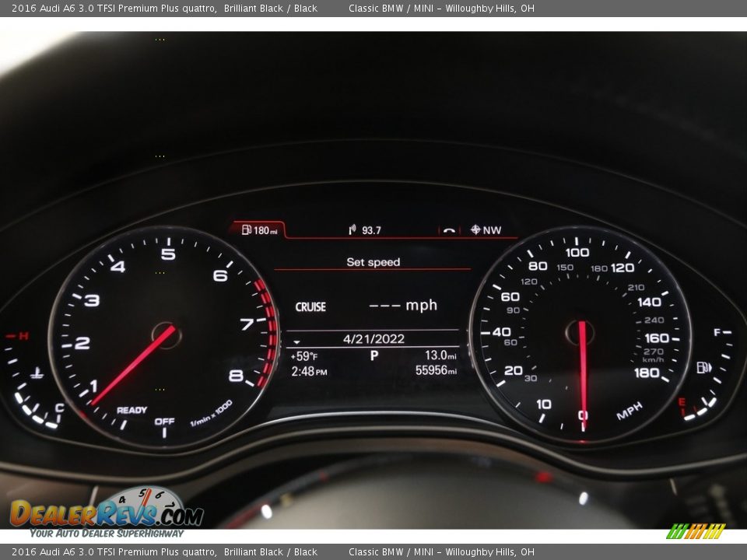Expand the small arrow left of date
The width and height of the screenshot is (747, 560).
[x=296, y=342]
